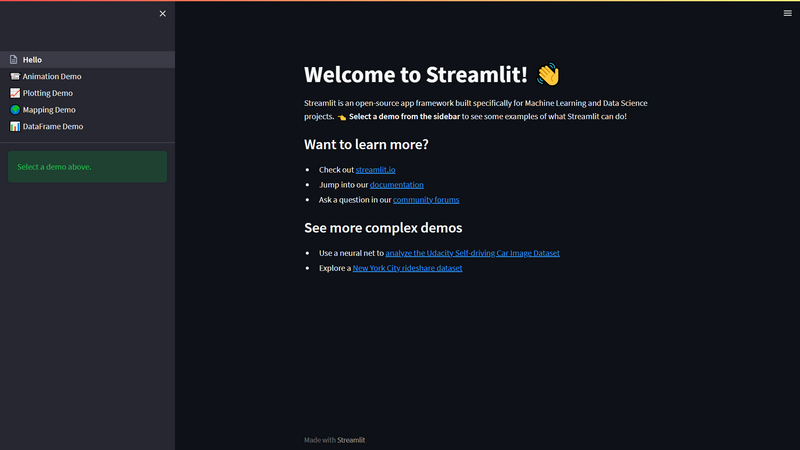Visit the community forums link
This screenshot has width=800, height=450.
[x=425, y=200]
